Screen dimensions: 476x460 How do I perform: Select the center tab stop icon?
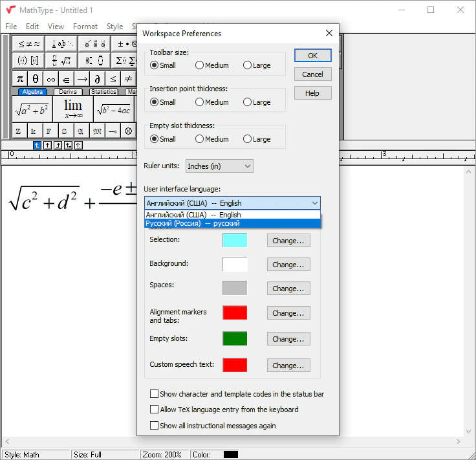tap(47, 146)
